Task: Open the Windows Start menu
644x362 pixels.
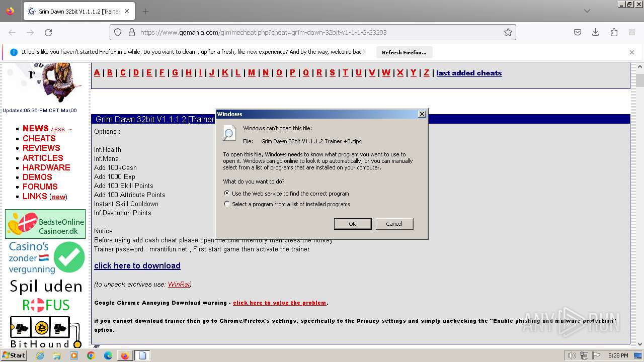Action: [14, 355]
